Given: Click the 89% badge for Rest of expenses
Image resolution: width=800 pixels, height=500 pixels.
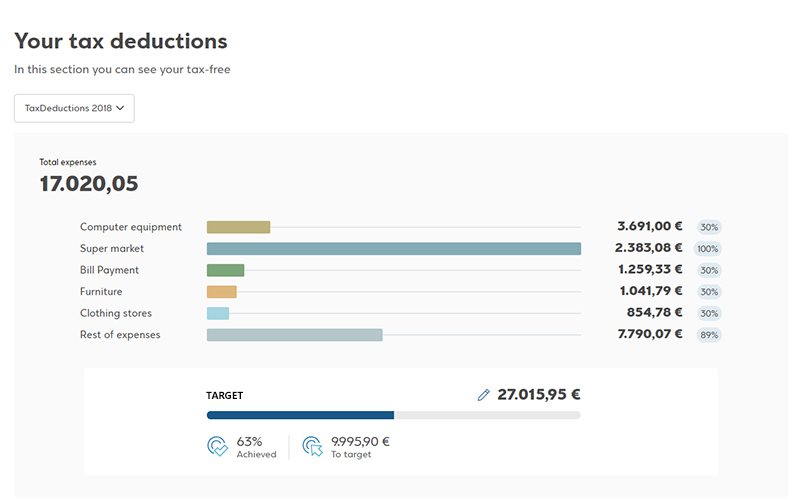Looking at the screenshot, I should (709, 335).
